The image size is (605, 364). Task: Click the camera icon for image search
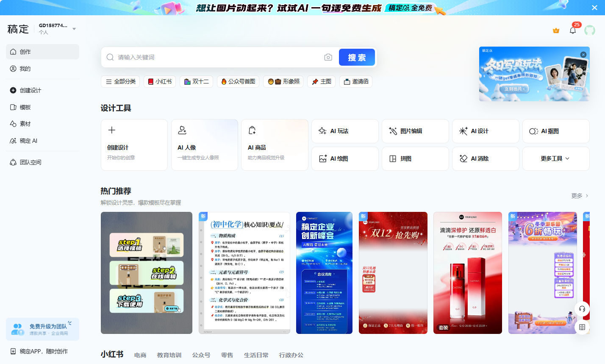[328, 57]
